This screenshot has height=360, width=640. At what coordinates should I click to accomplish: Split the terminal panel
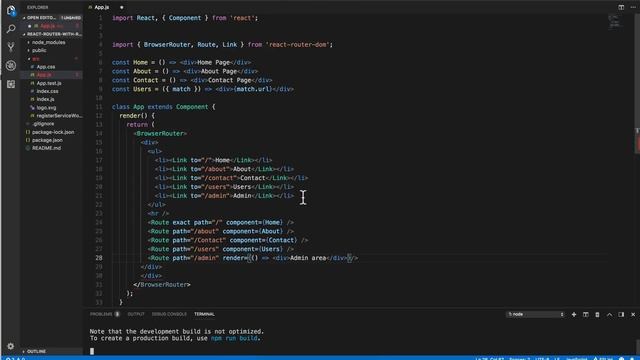point(586,314)
